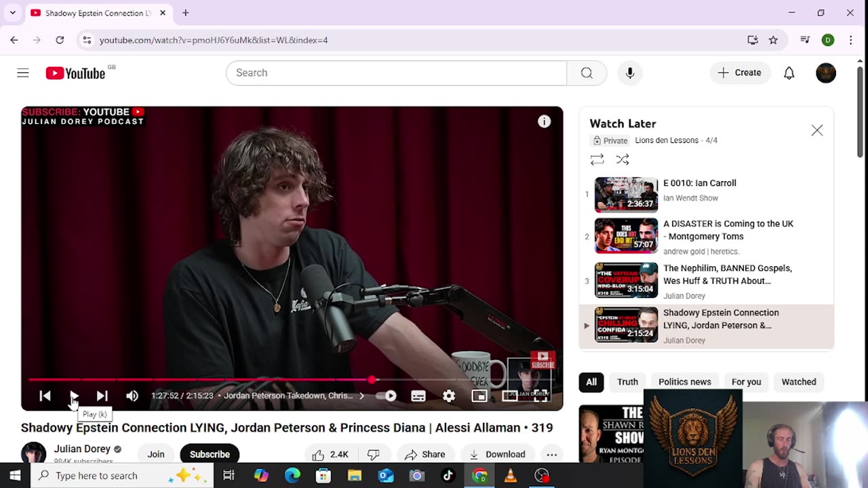Enter full screen mode
The width and height of the screenshot is (868, 488).
(x=540, y=396)
